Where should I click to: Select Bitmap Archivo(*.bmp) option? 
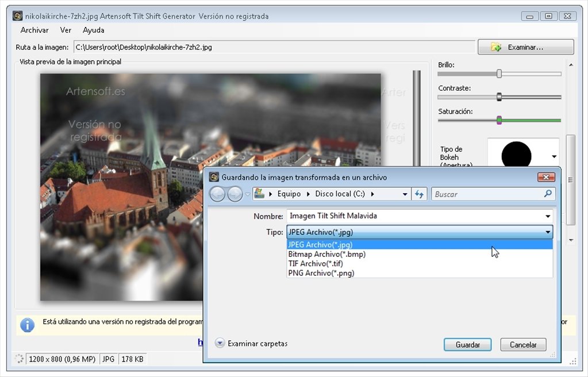click(420, 254)
